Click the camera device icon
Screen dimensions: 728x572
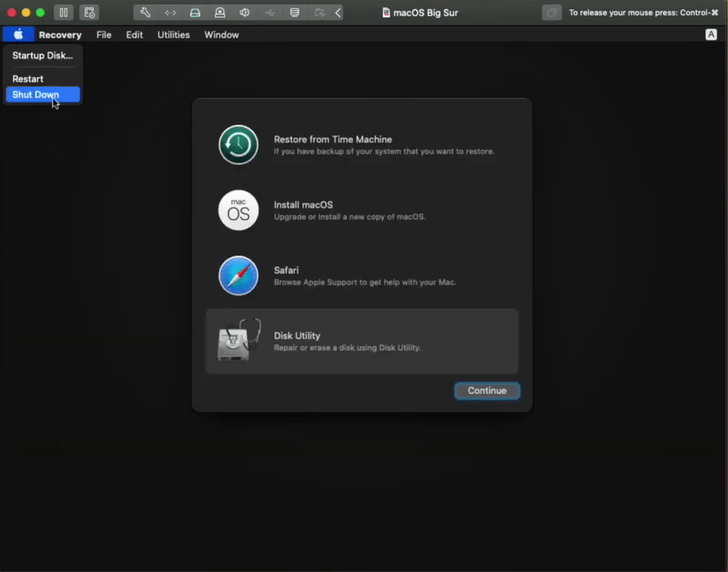tap(220, 13)
